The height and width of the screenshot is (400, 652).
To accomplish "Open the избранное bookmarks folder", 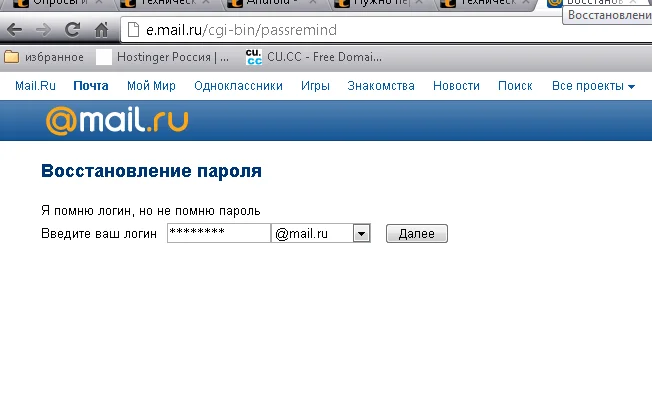I will 44,57.
